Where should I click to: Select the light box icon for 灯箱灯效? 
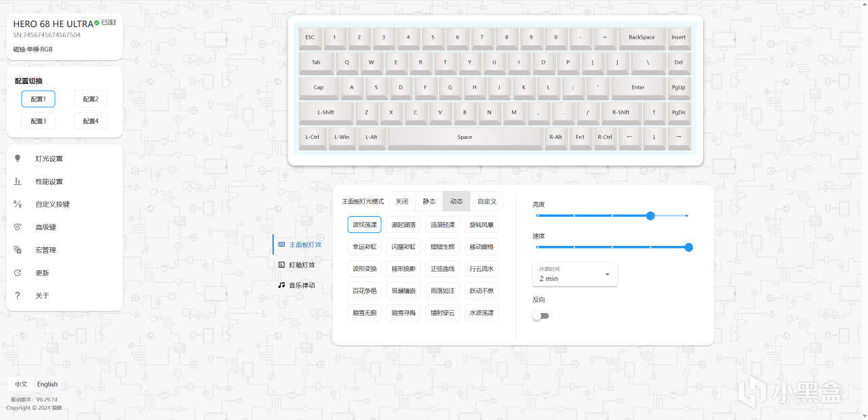click(x=281, y=265)
